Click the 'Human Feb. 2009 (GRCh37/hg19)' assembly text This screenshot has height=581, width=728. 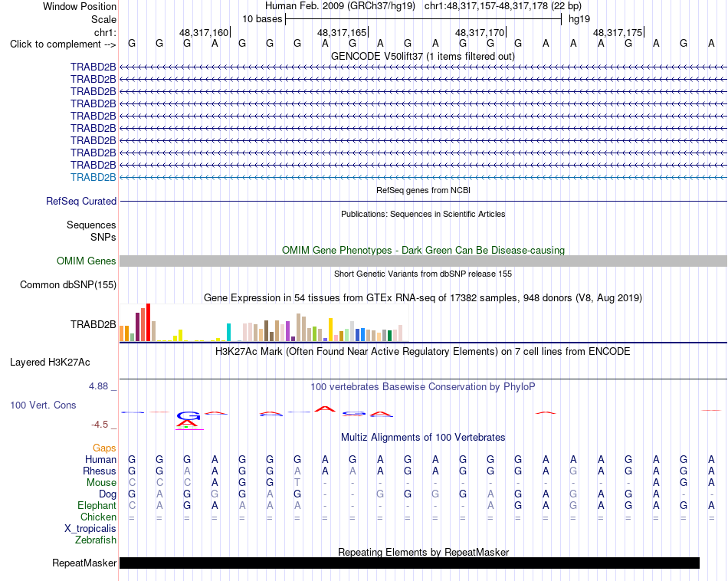tap(339, 6)
